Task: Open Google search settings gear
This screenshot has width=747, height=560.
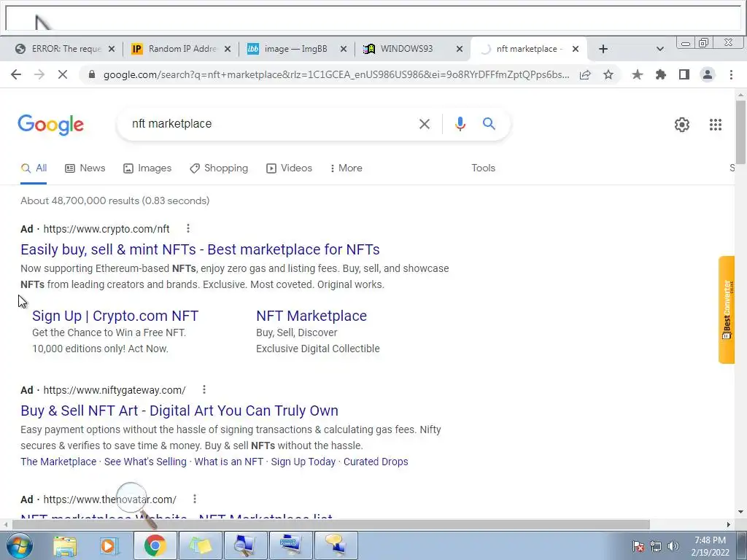Action: click(x=682, y=124)
